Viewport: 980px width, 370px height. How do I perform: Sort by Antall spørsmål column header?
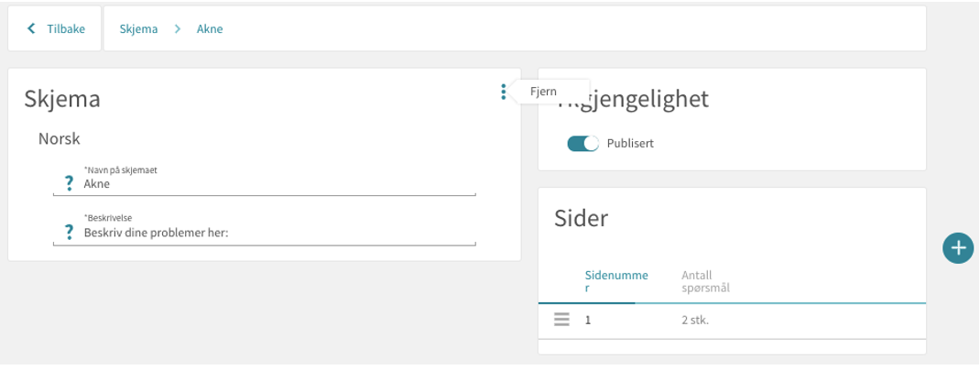(x=705, y=281)
